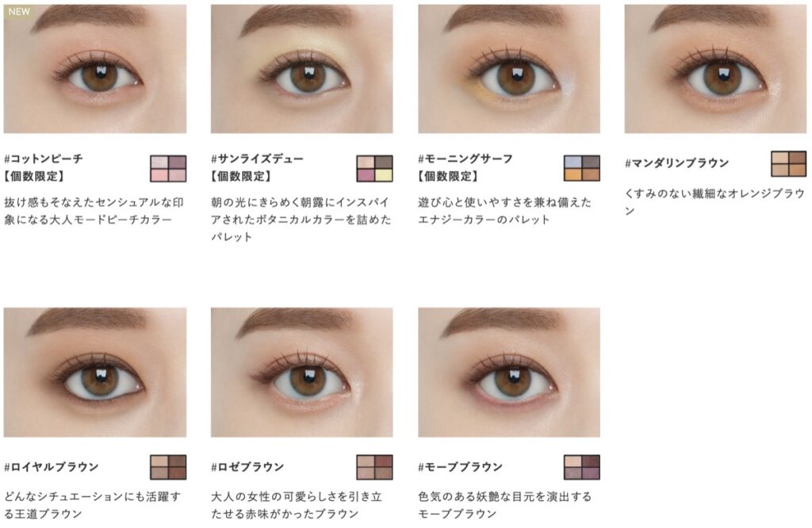This screenshot has width=812, height=528.
Task: Select the コットンピーチ eye look image
Action: click(95, 68)
